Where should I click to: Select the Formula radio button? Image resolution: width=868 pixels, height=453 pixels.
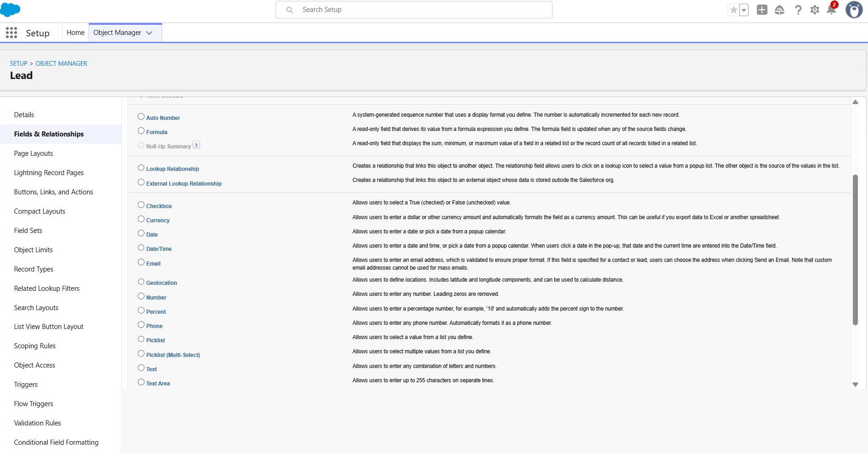click(x=141, y=131)
